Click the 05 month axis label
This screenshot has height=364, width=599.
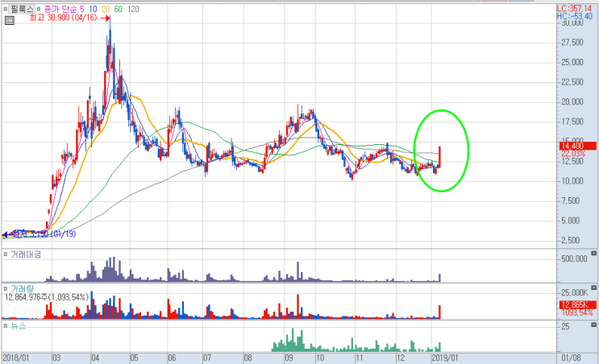134,358
